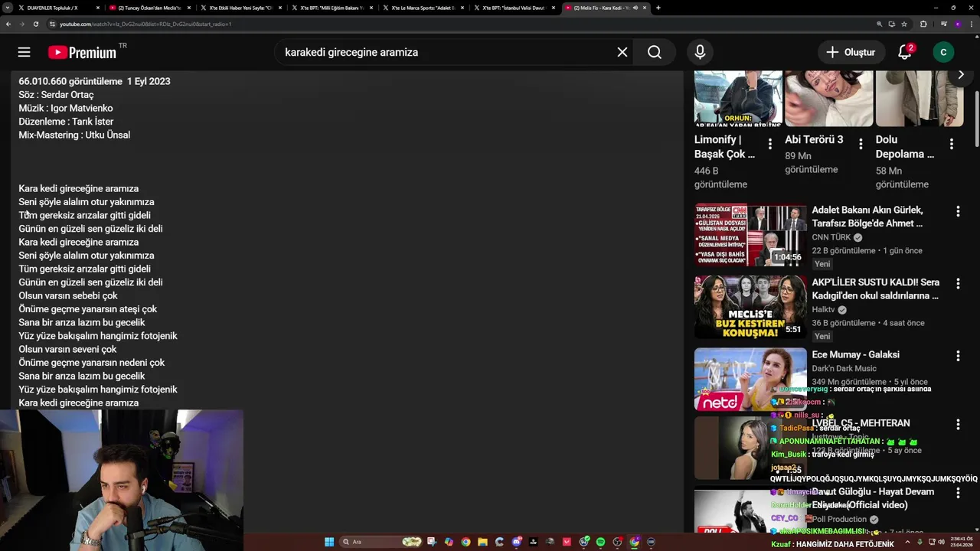Run the search with the magnifier button
Screen dimensions: 980x551
655,52
